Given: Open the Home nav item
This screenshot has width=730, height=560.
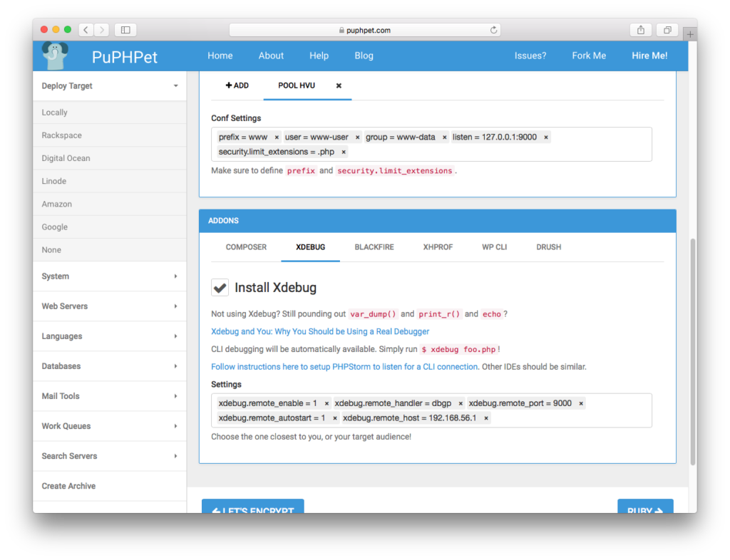Looking at the screenshot, I should coord(220,56).
